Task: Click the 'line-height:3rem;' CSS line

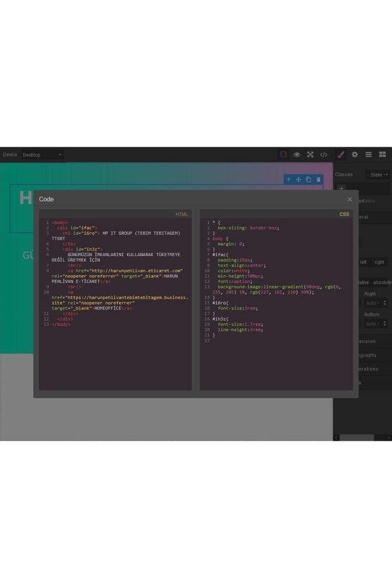Action: point(240,330)
